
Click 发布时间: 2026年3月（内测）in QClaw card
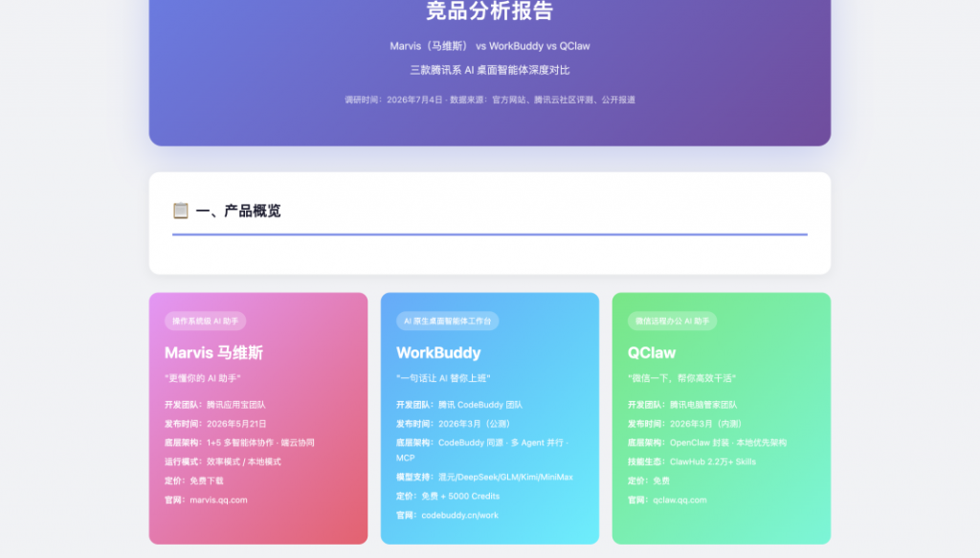tap(686, 424)
